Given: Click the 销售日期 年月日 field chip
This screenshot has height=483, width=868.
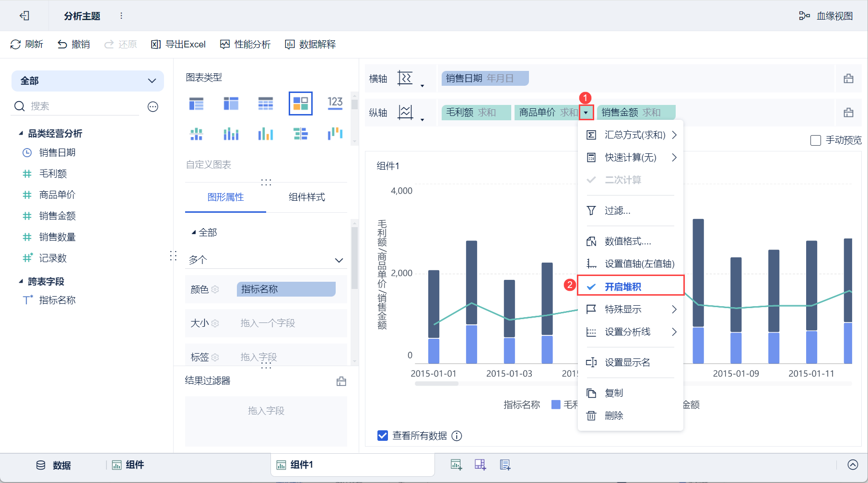Looking at the screenshot, I should point(485,78).
